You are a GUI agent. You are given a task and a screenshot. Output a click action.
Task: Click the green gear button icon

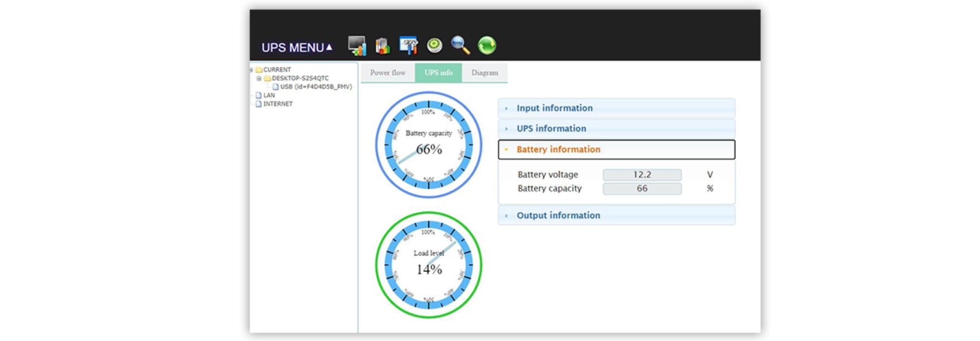click(434, 45)
